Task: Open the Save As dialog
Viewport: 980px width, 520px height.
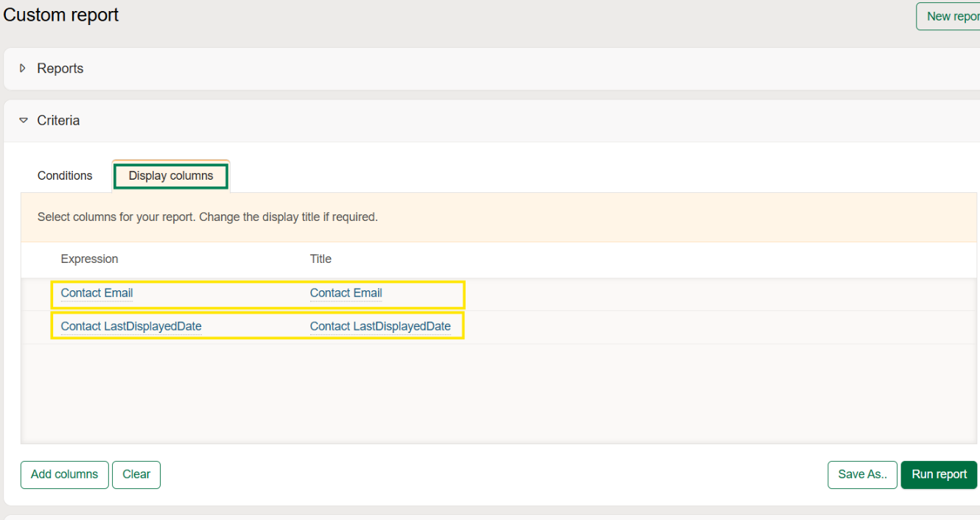Action: point(862,474)
